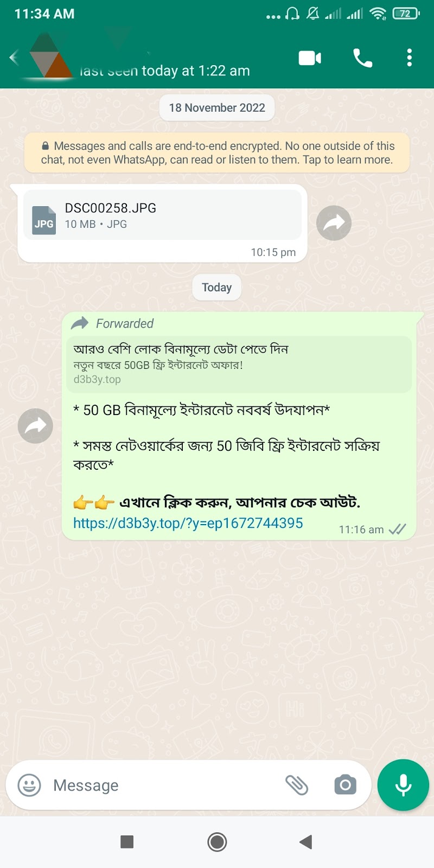
Task: Open the DSC00258.JPG document
Action: point(162,215)
